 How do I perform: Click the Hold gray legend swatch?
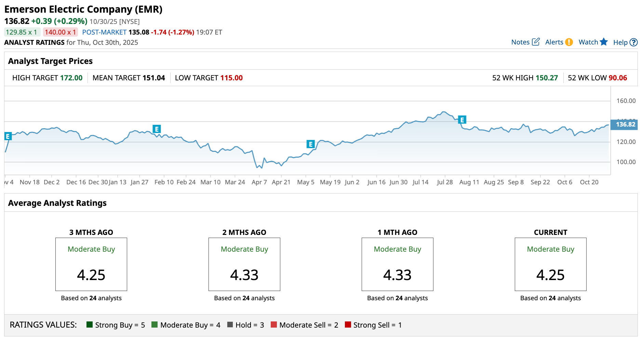(x=230, y=325)
